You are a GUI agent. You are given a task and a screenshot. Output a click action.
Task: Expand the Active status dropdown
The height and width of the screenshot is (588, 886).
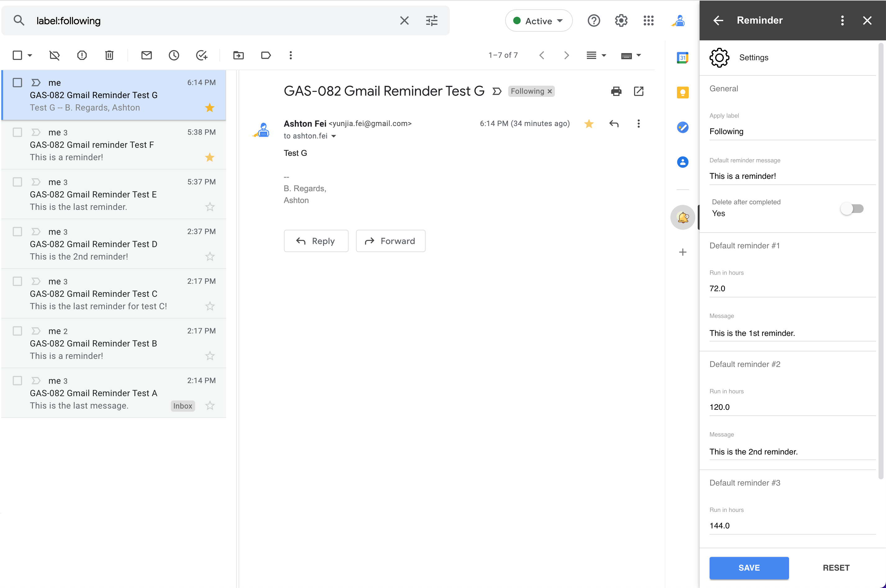click(x=538, y=21)
